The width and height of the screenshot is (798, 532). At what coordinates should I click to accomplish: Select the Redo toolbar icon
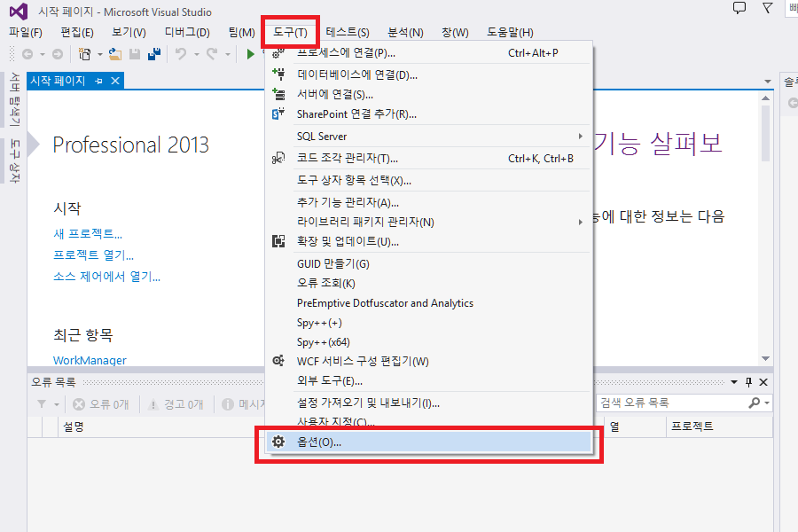point(211,54)
